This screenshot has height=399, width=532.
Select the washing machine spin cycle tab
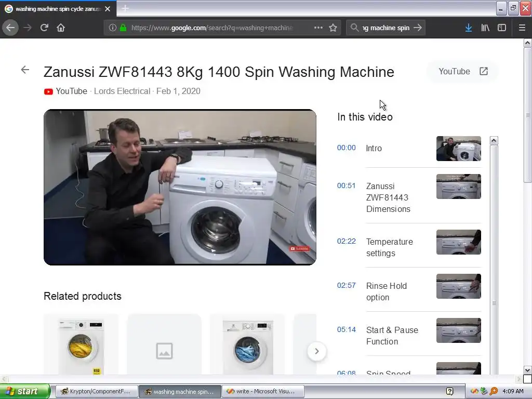point(58,9)
